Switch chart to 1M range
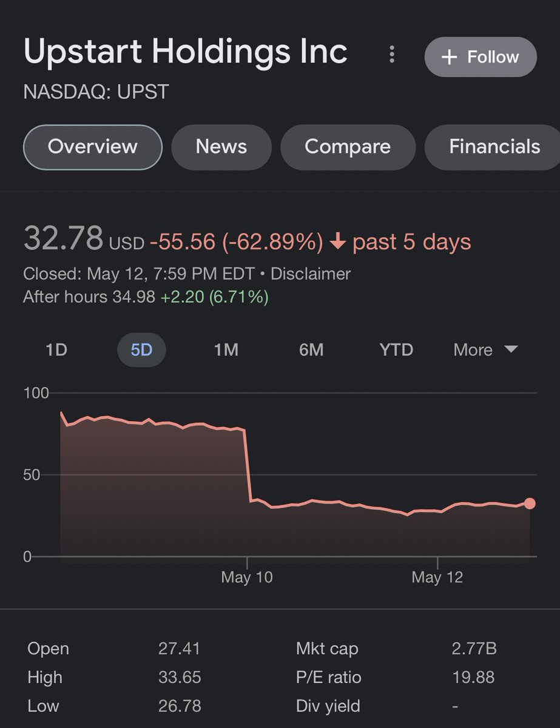This screenshot has width=560, height=728. tap(226, 350)
